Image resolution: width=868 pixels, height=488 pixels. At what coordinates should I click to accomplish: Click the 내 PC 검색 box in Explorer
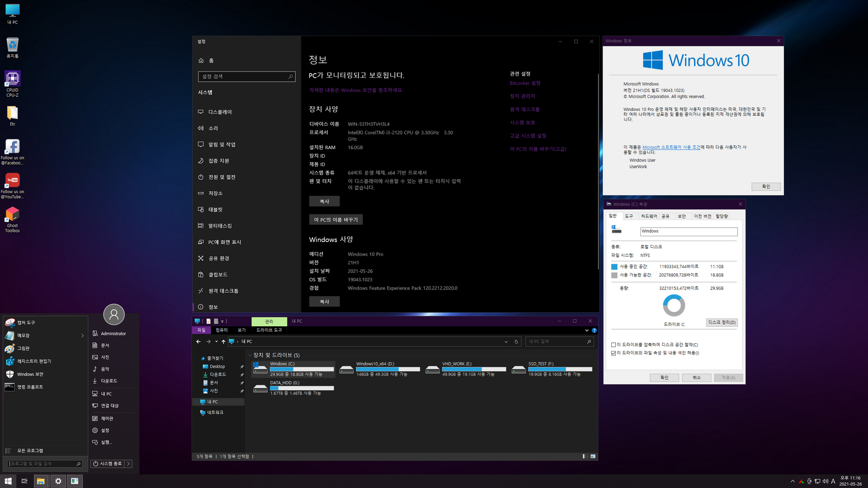(559, 342)
